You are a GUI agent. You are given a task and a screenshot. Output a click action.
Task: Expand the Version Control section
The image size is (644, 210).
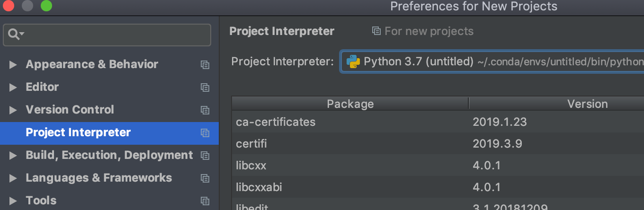click(13, 110)
